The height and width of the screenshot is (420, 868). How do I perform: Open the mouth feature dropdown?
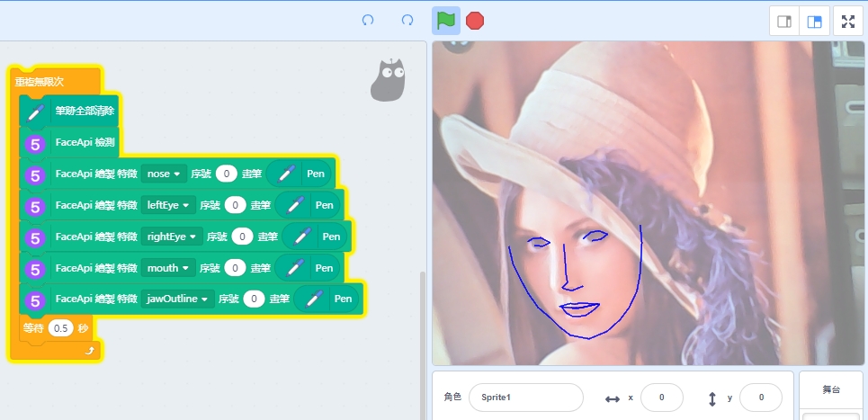coord(167,268)
